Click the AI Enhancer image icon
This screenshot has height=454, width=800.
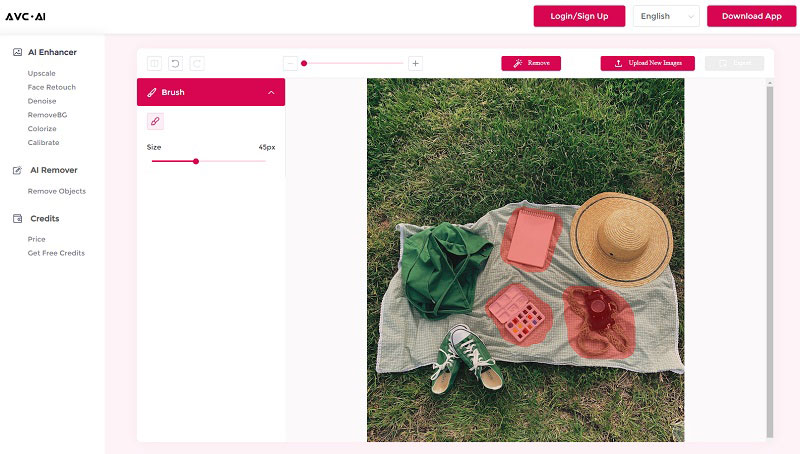[17, 52]
